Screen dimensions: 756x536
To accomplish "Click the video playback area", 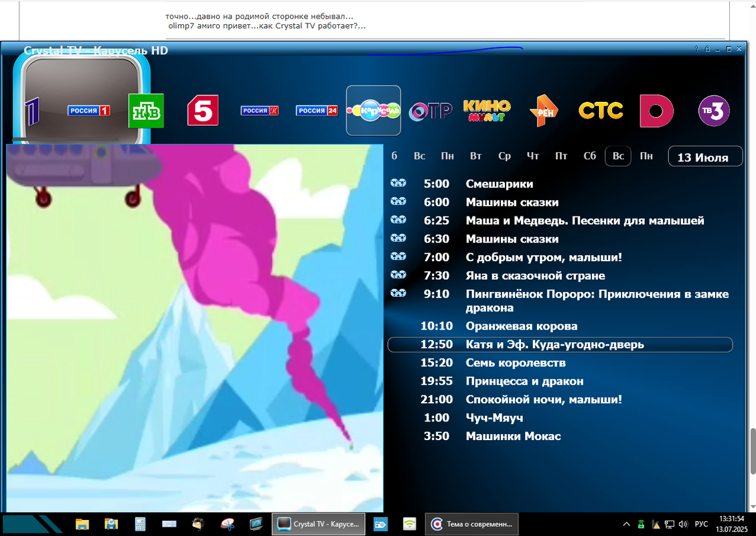I will point(195,328).
